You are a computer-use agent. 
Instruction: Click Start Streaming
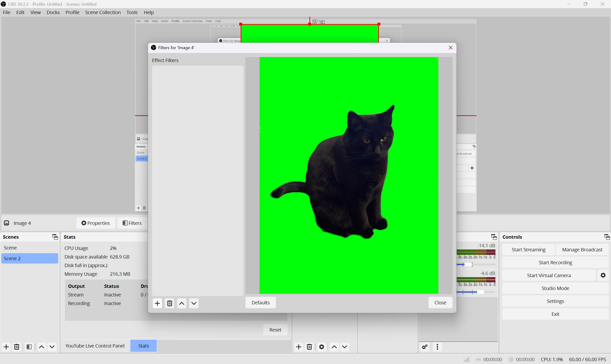[528, 249]
